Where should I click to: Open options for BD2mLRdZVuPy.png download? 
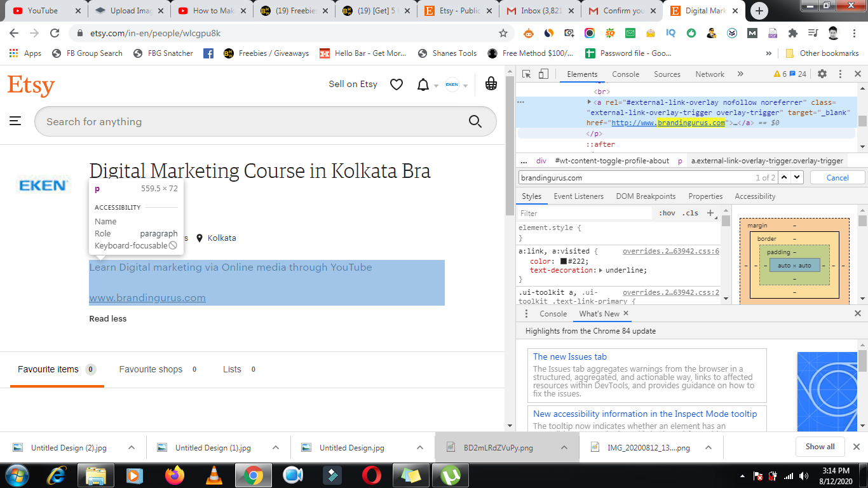pos(564,448)
